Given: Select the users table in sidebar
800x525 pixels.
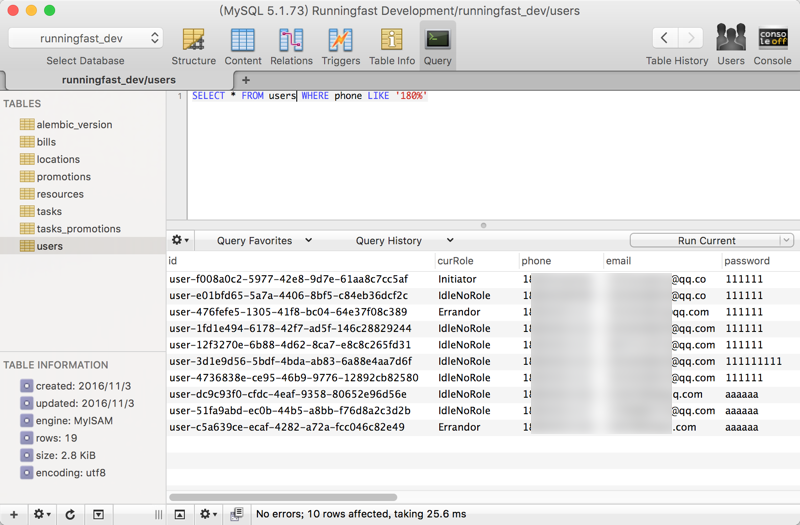Looking at the screenshot, I should coord(83,246).
